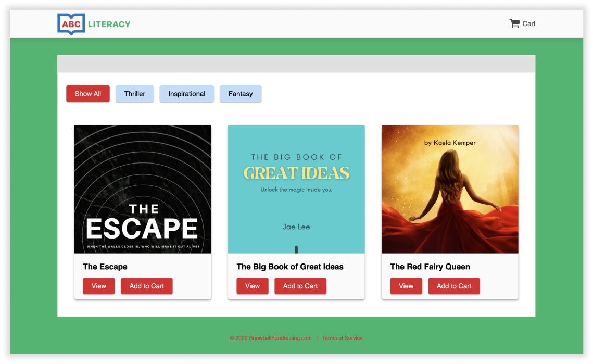The image size is (593, 364).
Task: Add The Red Fairy Queen to cart
Action: [x=454, y=286]
